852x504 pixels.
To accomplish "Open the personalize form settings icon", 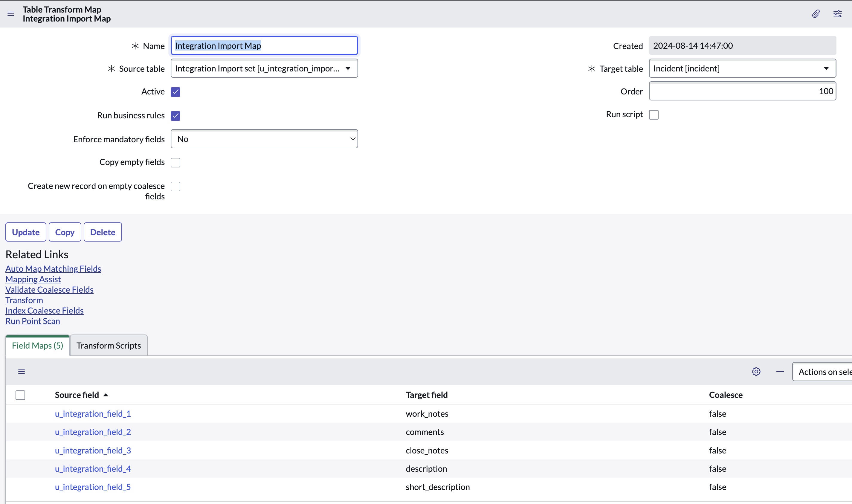I will tap(837, 14).
